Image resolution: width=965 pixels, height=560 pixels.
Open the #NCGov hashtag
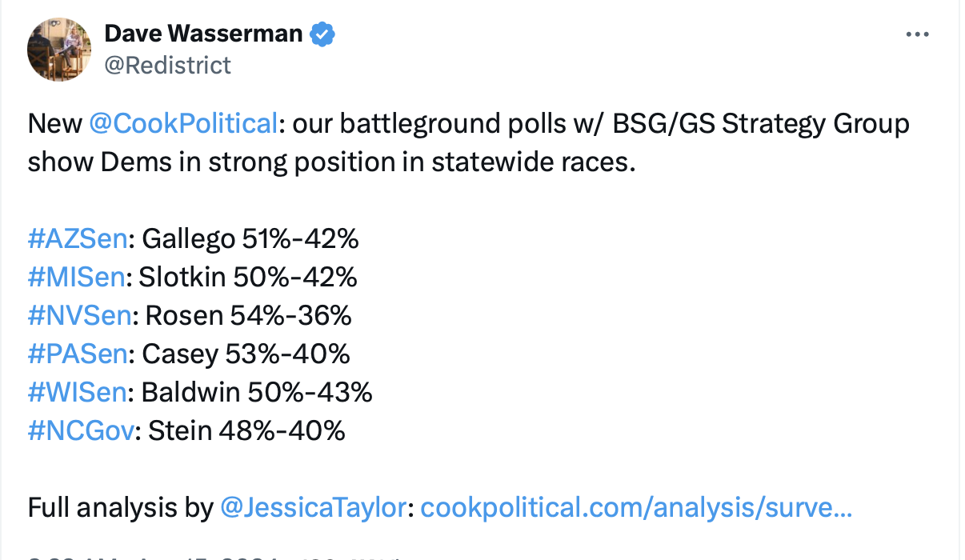[80, 431]
